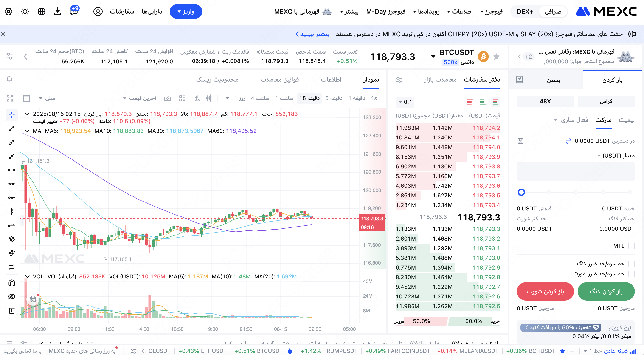644x355 pixels.
Task: Click the order amount slider handle
Action: click(x=521, y=192)
